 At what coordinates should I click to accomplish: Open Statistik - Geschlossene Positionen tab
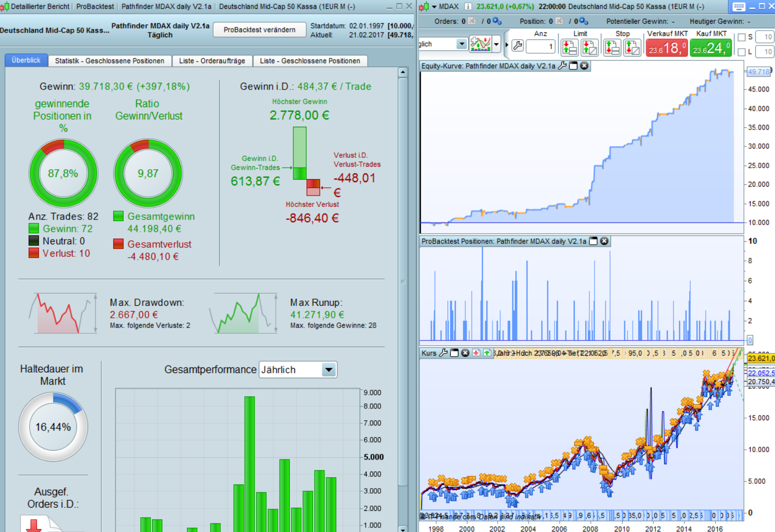(110, 61)
